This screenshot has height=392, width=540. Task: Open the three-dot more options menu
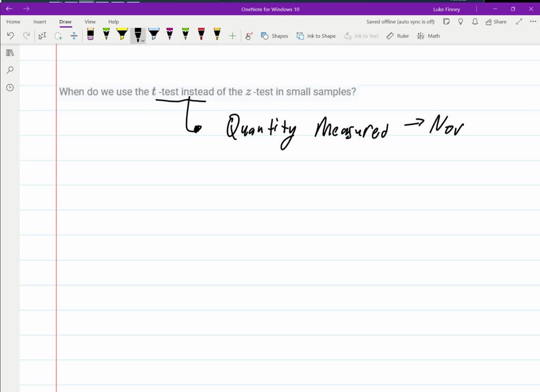pyautogui.click(x=533, y=22)
